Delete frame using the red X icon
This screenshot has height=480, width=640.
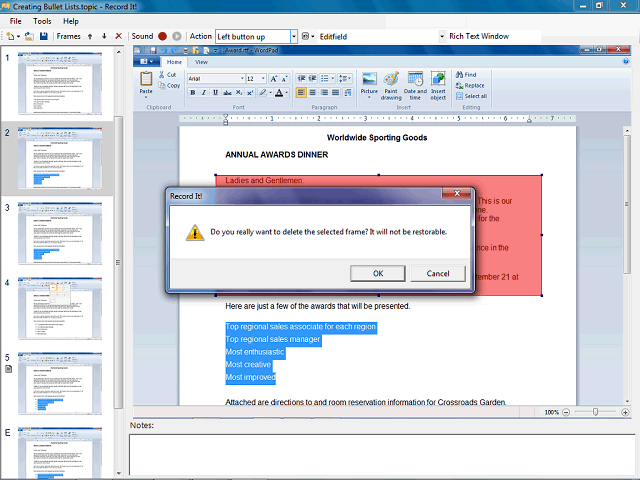point(118,36)
